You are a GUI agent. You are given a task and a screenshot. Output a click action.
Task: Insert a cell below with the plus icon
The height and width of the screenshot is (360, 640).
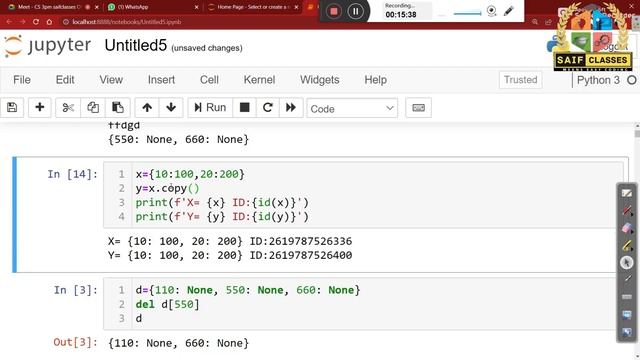coord(40,108)
